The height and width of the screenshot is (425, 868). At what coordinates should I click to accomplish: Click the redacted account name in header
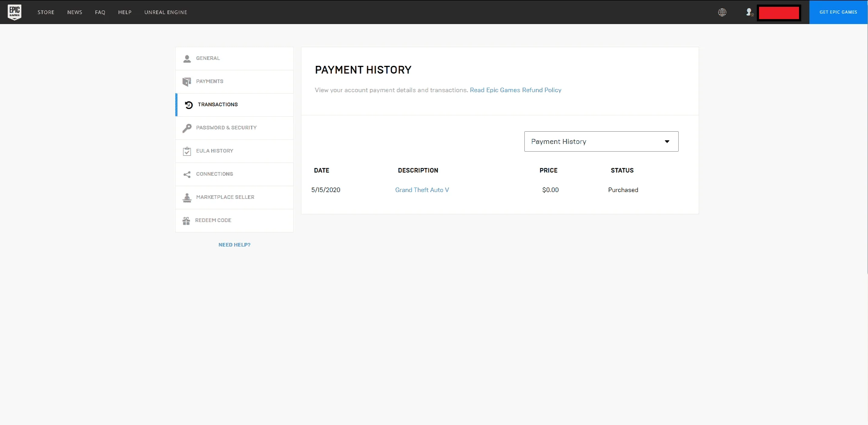point(779,13)
